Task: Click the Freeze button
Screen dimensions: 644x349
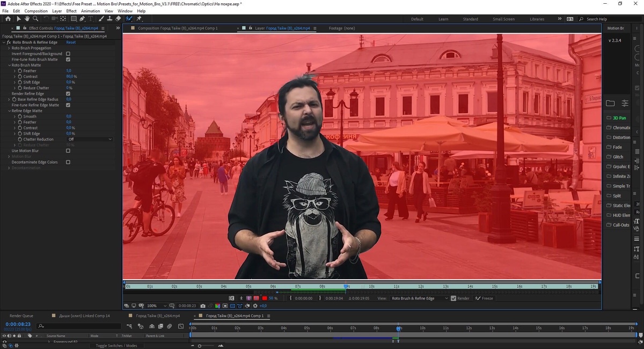Action: click(484, 298)
